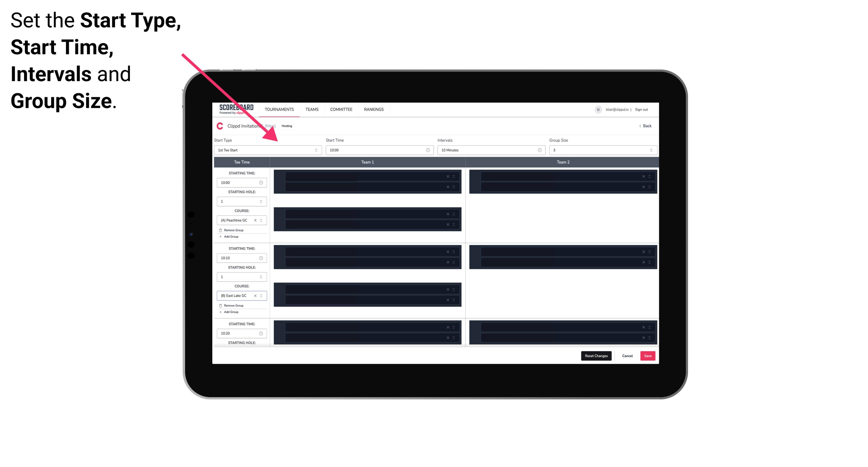The image size is (868, 467).
Task: Select the TOURNAMENTS tab
Action: coord(279,109)
